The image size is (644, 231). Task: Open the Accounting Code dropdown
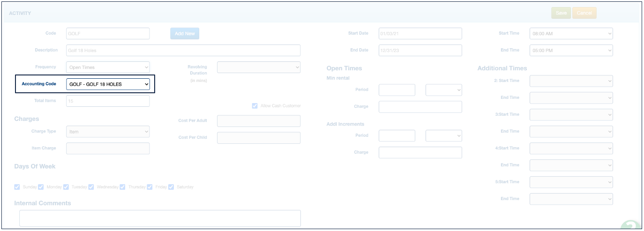coord(108,84)
